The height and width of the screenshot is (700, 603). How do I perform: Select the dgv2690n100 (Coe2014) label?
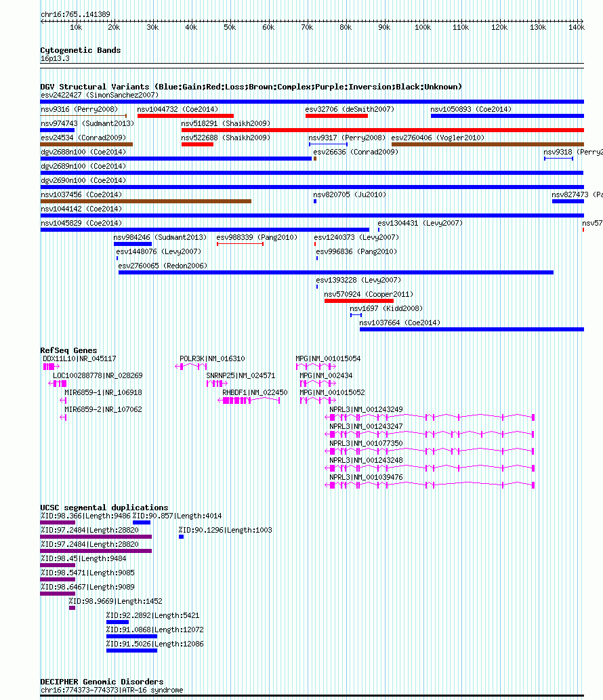83,181
